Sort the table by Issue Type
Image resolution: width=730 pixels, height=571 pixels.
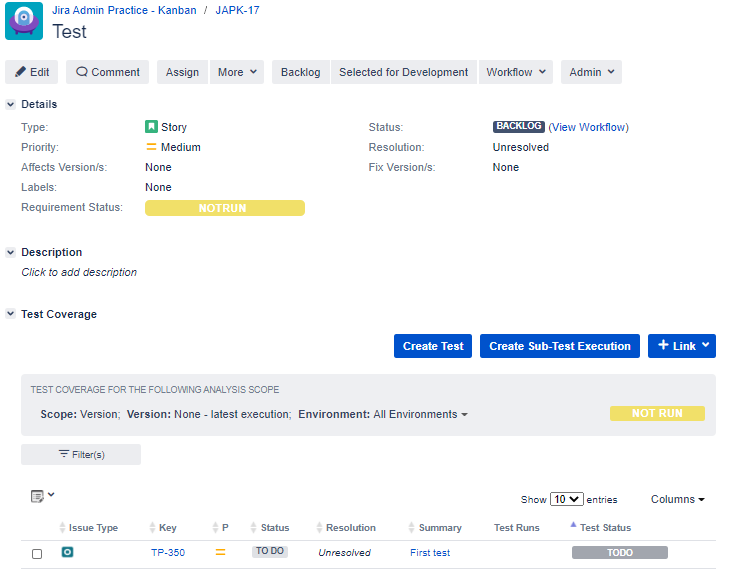[88, 528]
